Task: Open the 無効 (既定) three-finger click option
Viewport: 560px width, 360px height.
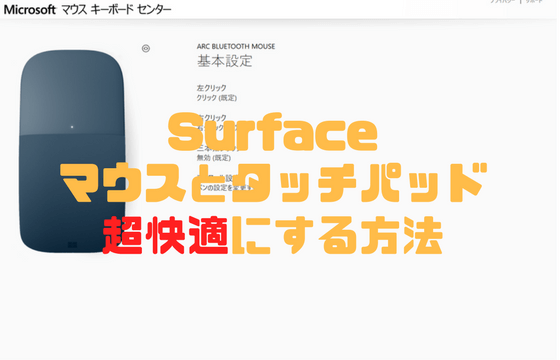Action: pos(214,158)
